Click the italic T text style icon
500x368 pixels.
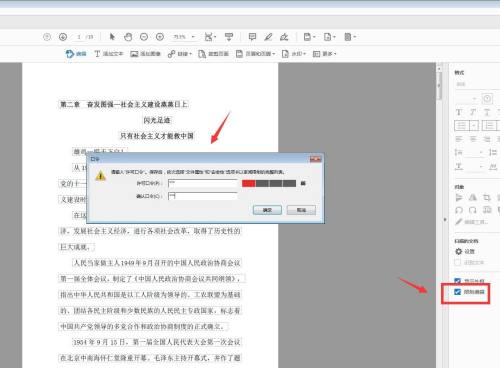pyautogui.click(x=473, y=112)
